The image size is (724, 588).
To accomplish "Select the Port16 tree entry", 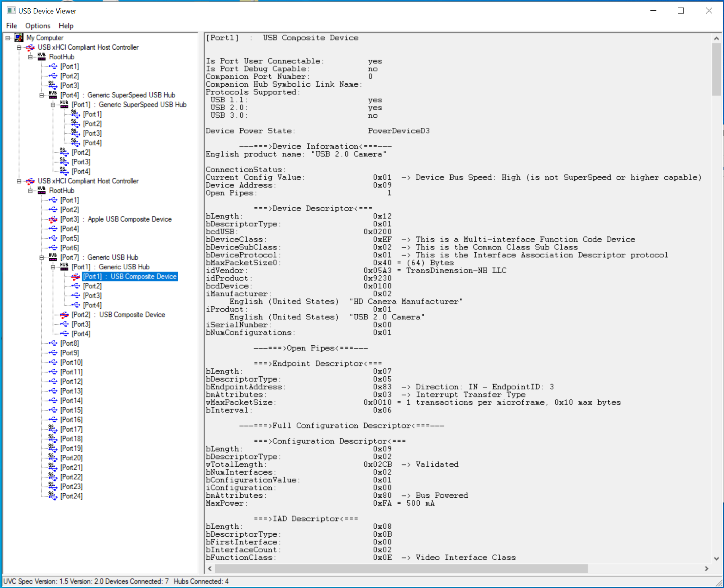I will [x=71, y=420].
